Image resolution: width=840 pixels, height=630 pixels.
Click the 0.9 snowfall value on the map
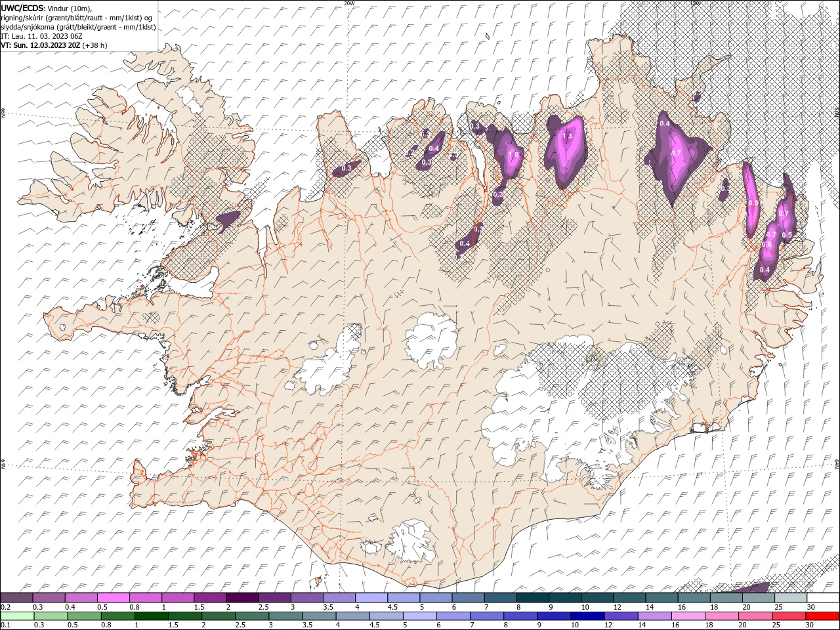click(x=753, y=203)
